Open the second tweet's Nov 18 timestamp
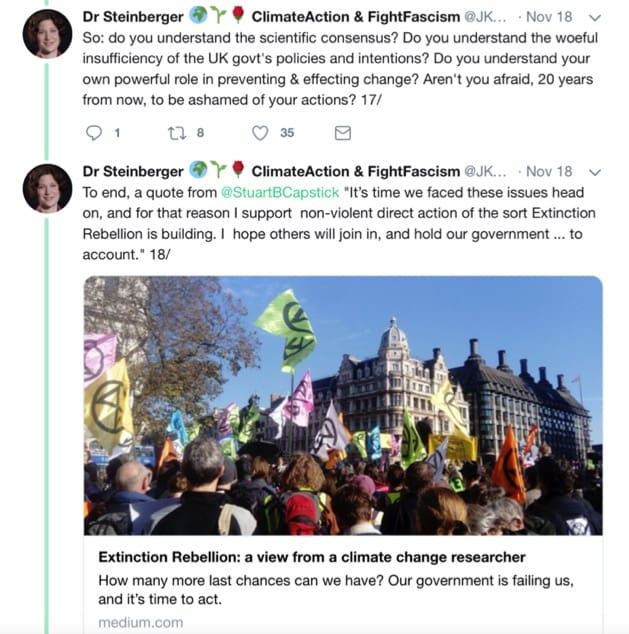629x634 pixels. click(x=549, y=171)
